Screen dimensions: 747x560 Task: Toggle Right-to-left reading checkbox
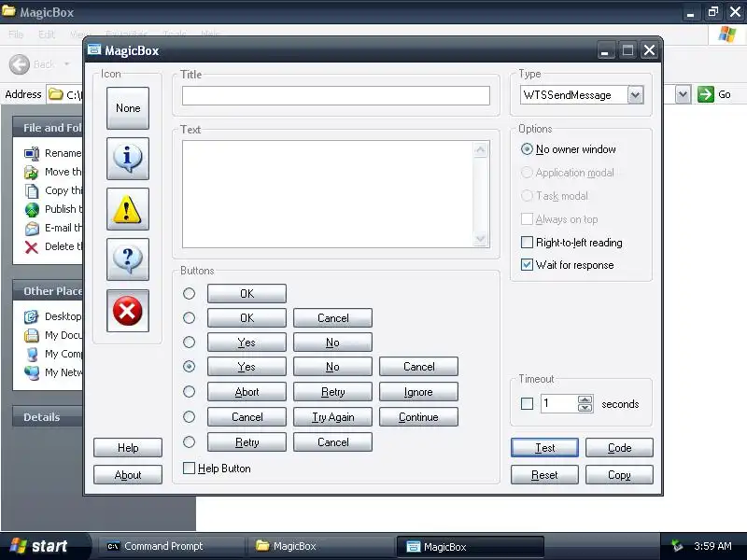(527, 243)
